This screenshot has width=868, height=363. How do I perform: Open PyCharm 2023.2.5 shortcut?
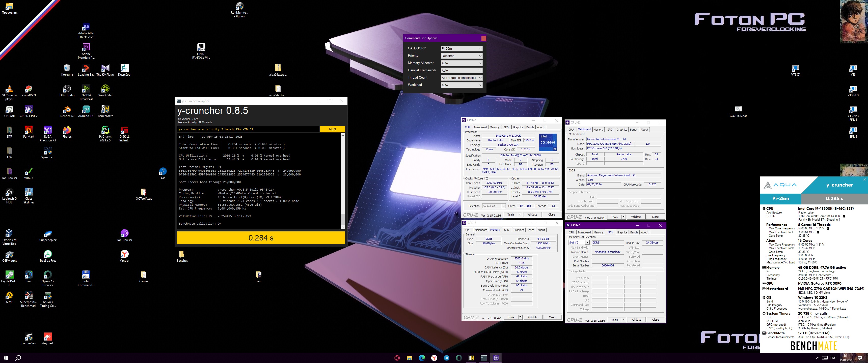tap(105, 134)
